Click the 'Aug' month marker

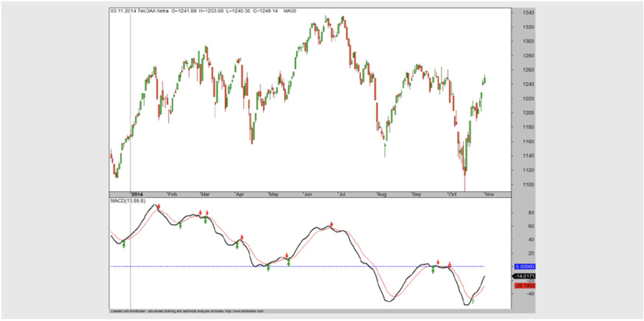[382, 195]
